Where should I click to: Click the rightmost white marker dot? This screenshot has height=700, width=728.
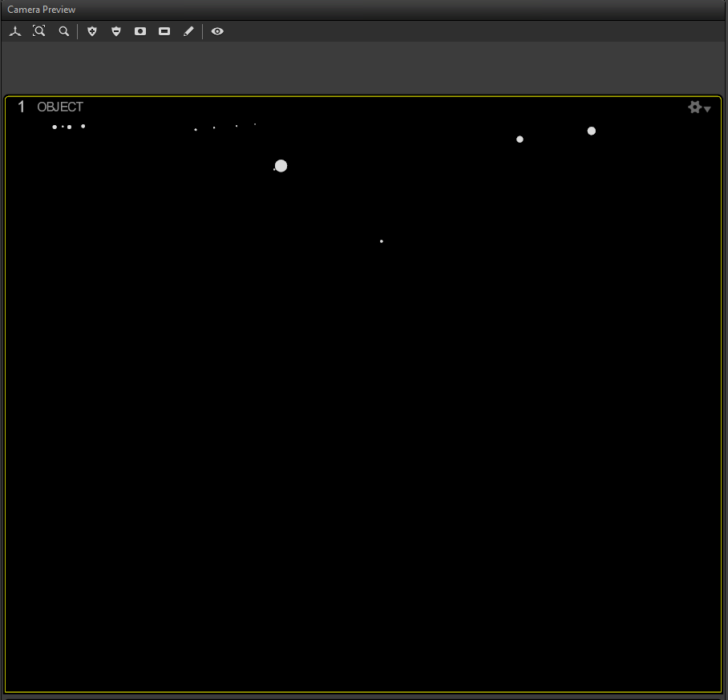592,131
